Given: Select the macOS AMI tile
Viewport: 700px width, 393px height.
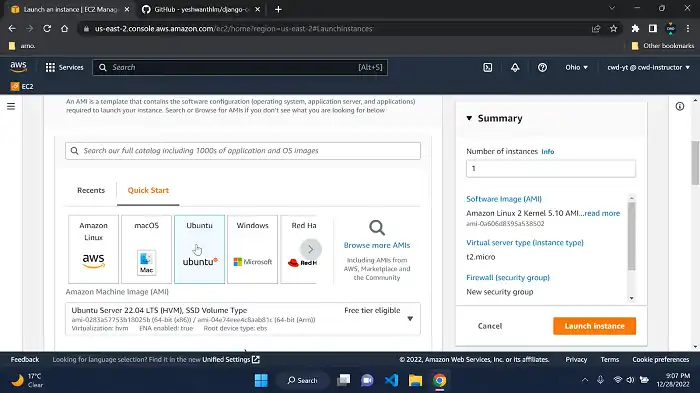Looking at the screenshot, I should click(x=146, y=249).
